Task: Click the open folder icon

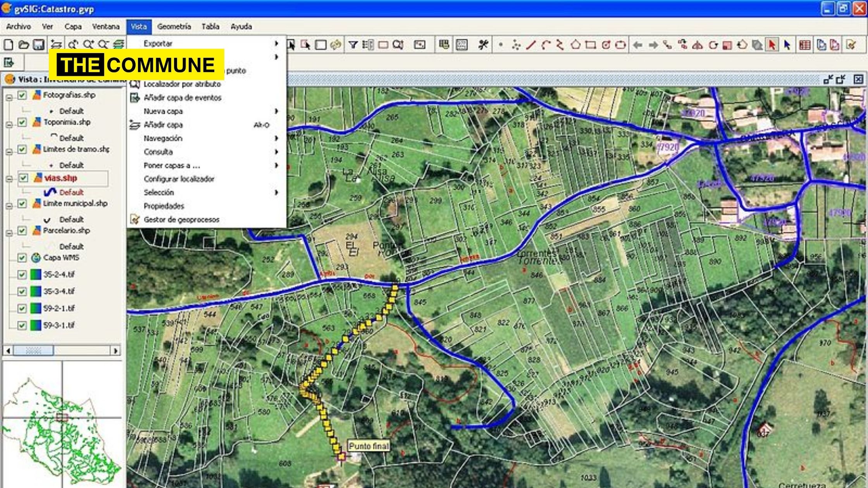Action: (24, 45)
